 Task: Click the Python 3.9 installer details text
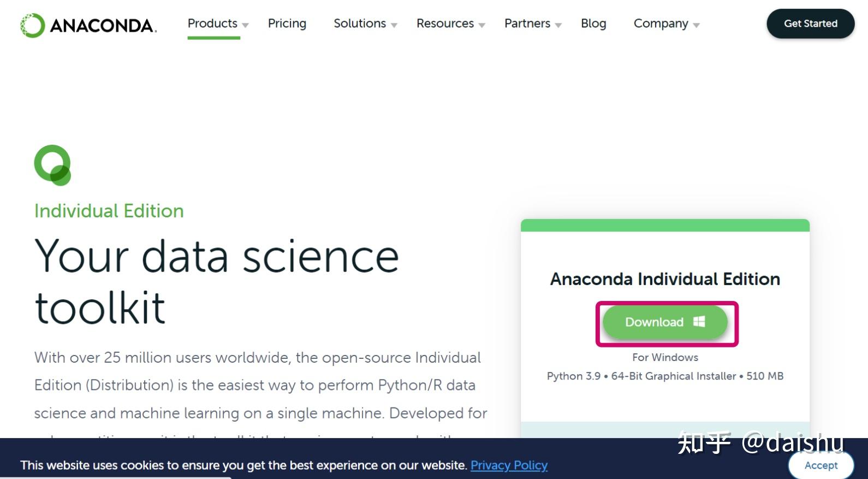click(665, 376)
